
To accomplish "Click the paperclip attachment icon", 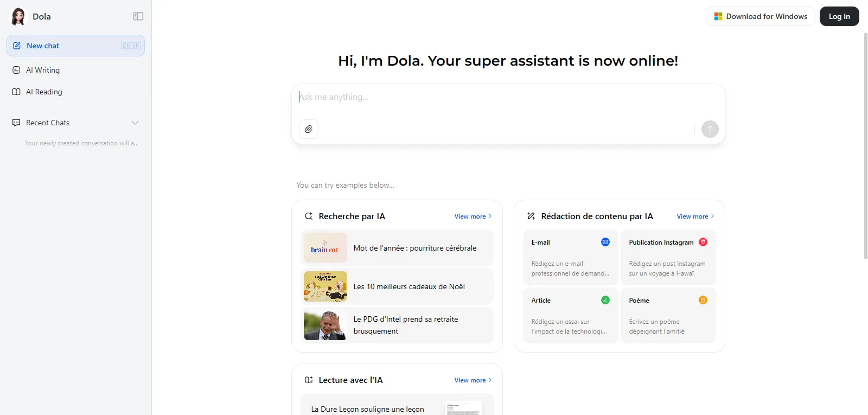I will click(308, 129).
